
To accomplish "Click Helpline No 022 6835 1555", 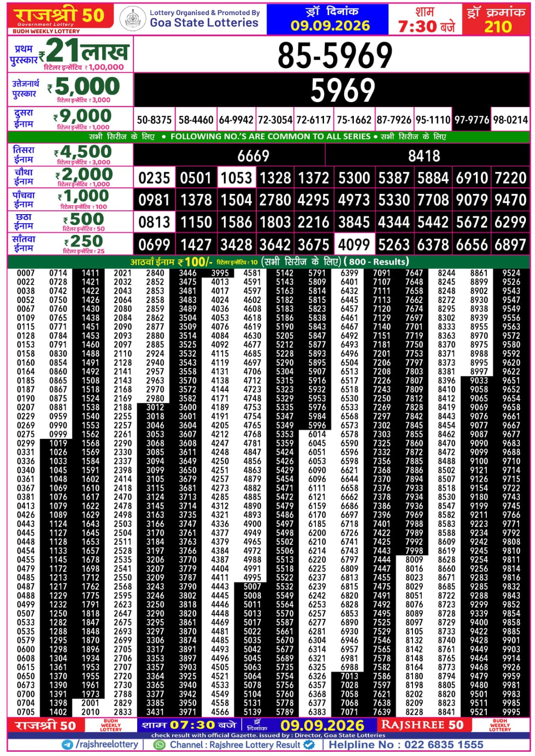I will pos(406,745).
